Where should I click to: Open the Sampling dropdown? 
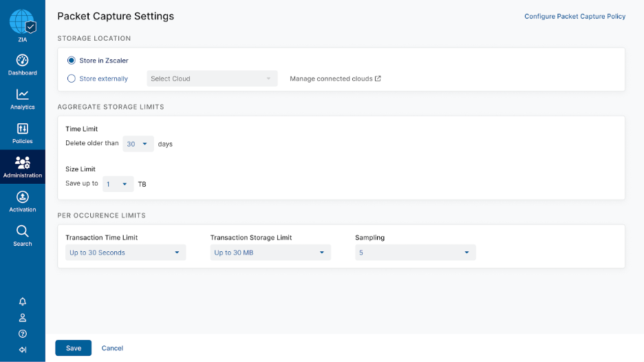(x=415, y=253)
